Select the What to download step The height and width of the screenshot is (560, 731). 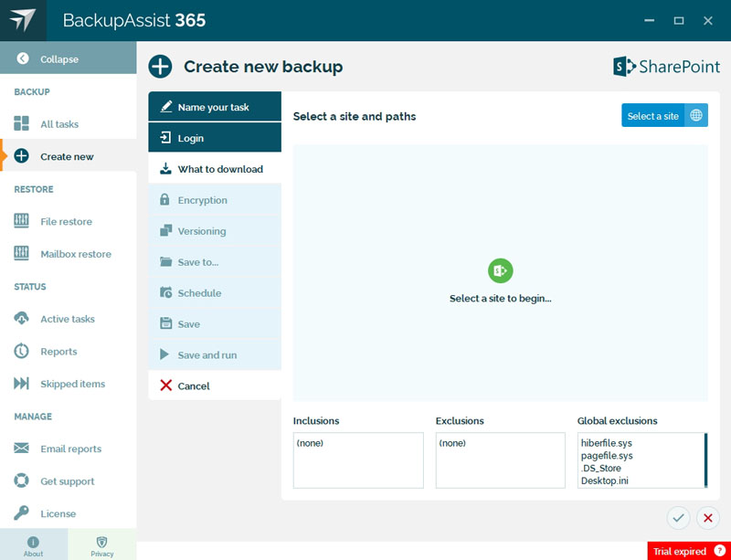(215, 169)
